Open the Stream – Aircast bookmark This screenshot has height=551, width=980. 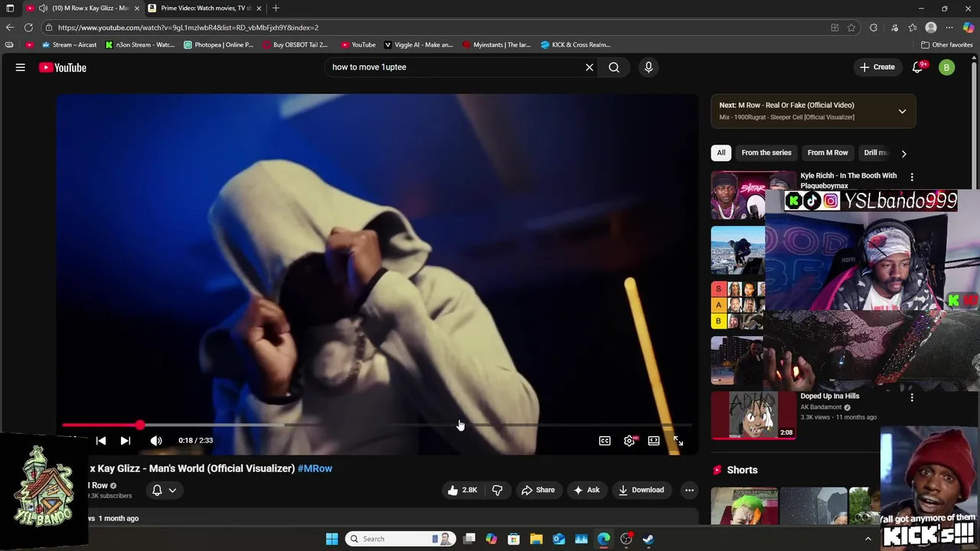[x=69, y=44]
